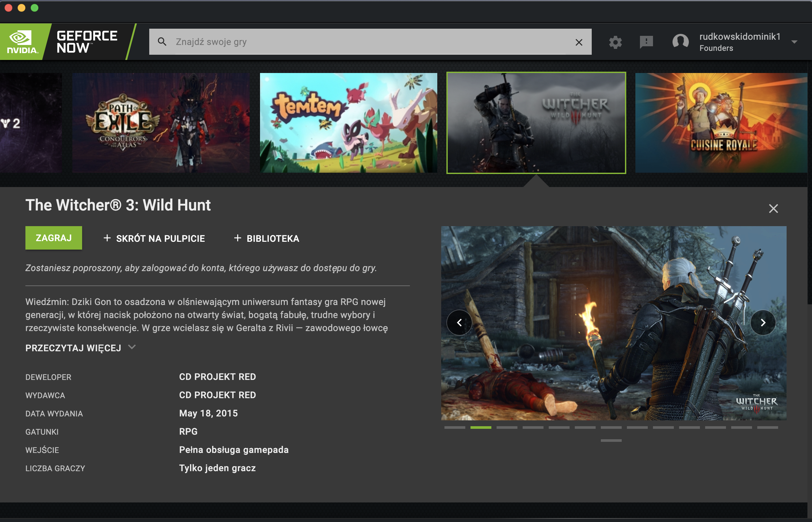Click the user avatar icon

[x=680, y=42]
